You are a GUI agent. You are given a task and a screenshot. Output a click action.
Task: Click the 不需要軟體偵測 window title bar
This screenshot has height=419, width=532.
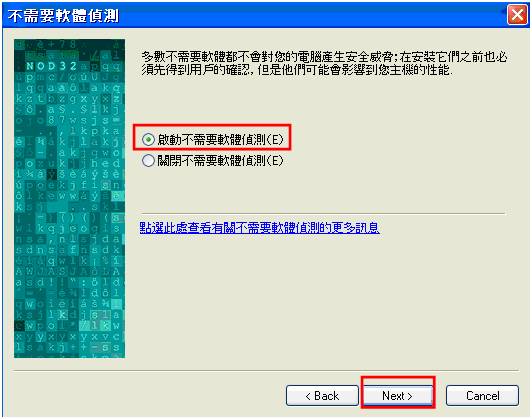tap(254, 15)
